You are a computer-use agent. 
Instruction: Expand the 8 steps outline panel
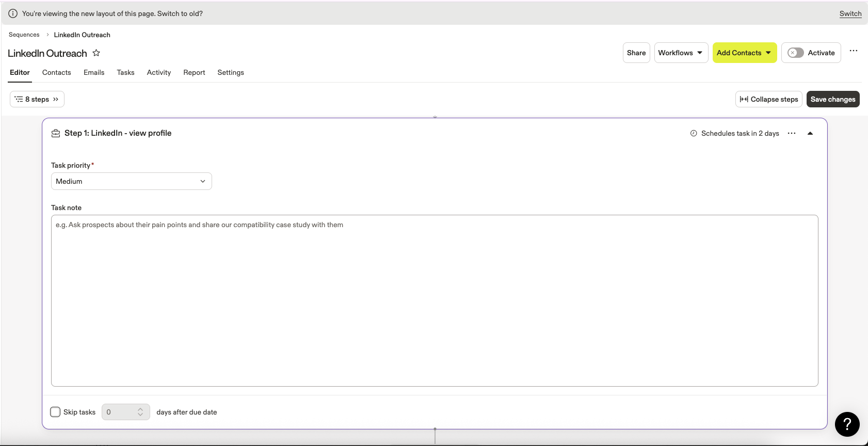(x=37, y=99)
